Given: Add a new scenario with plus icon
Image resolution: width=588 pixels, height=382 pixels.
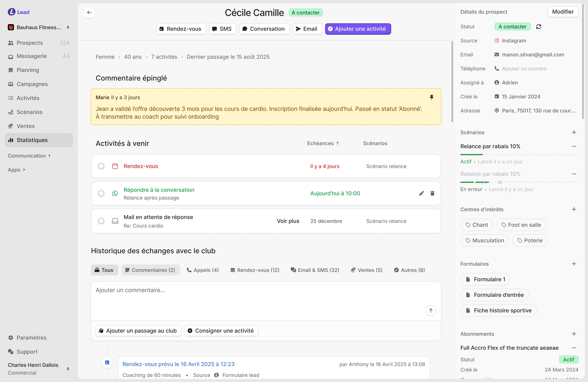Looking at the screenshot, I should click(574, 132).
